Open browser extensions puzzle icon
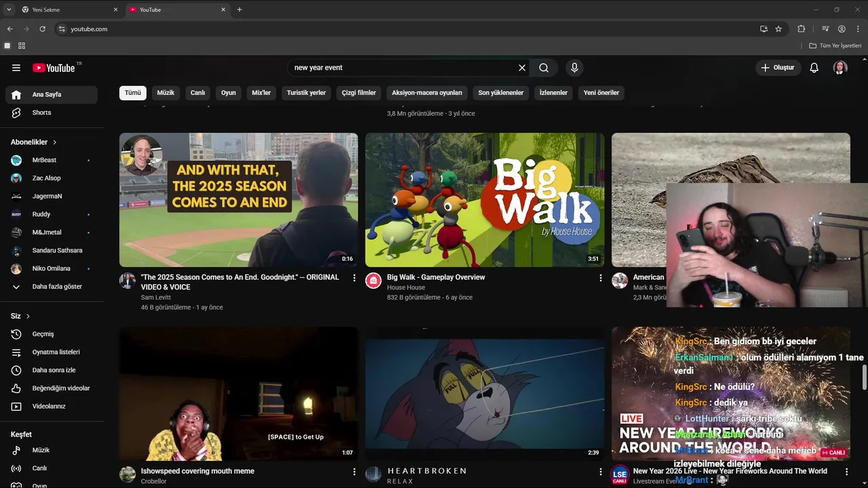Image resolution: width=868 pixels, height=488 pixels. pyautogui.click(x=801, y=29)
